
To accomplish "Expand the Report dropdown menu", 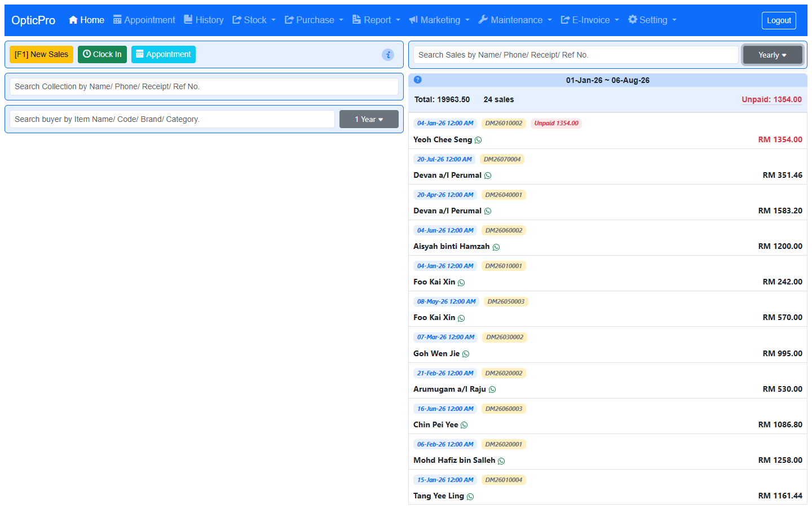I will point(376,20).
